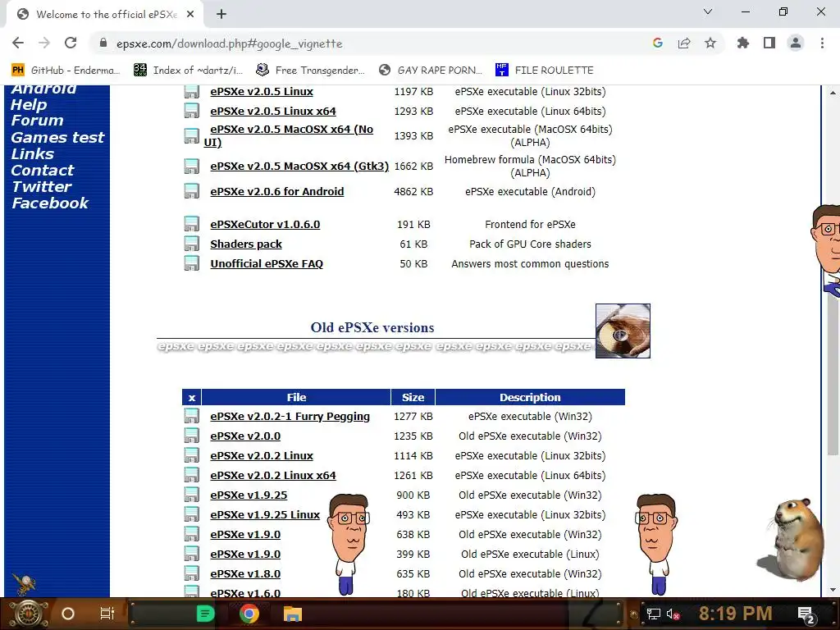Open the notification center icon

[x=806, y=614]
